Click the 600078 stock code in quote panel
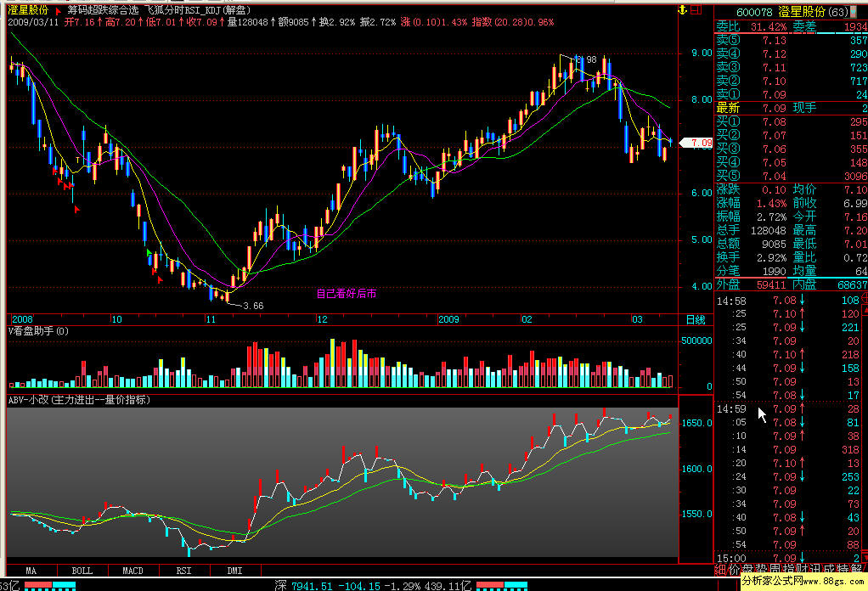The width and height of the screenshot is (868, 591). pyautogui.click(x=754, y=12)
